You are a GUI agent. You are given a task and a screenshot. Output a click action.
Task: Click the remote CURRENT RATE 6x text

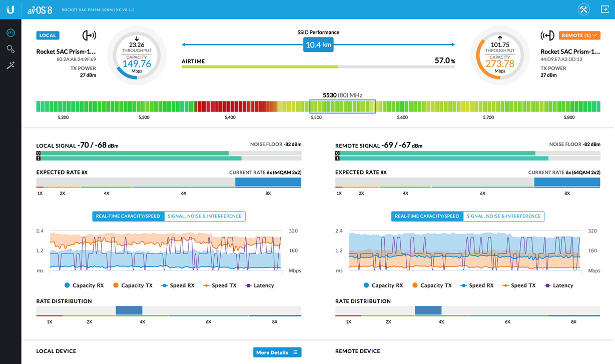pyautogui.click(x=564, y=172)
